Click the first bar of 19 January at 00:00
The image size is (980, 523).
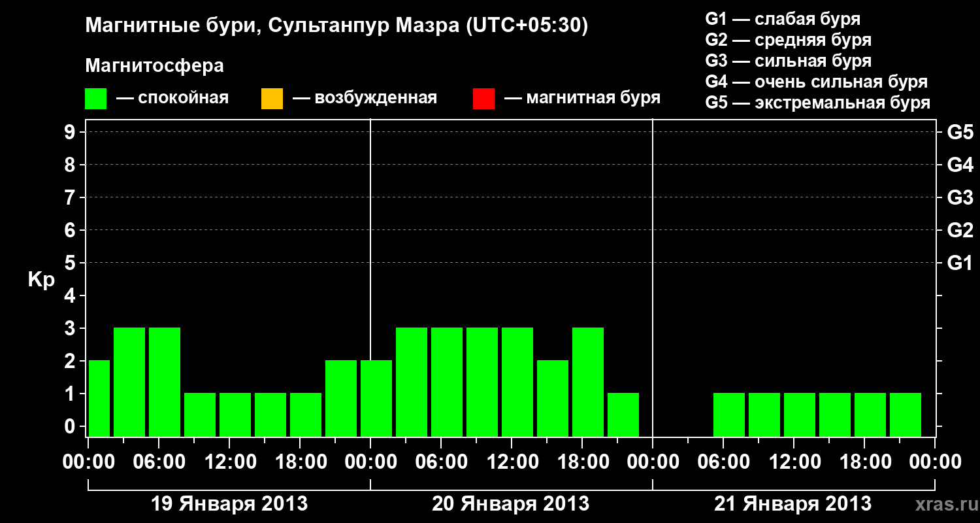tap(99, 398)
